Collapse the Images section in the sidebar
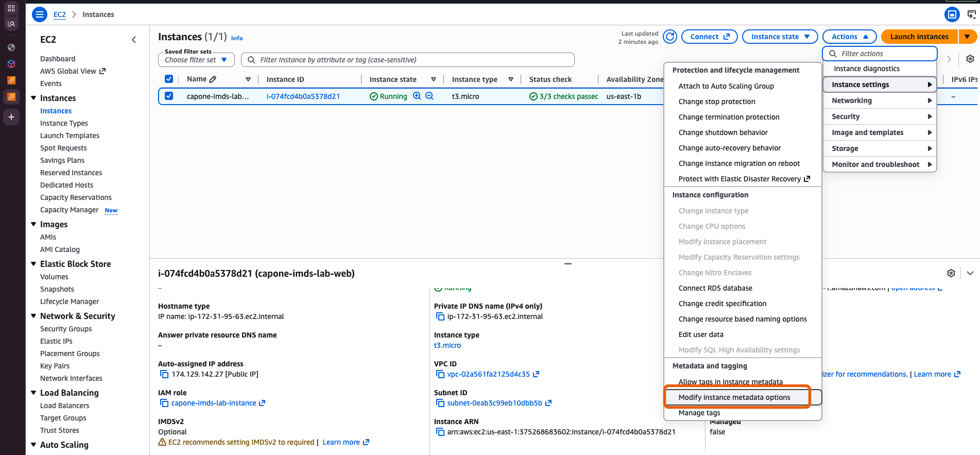The height and width of the screenshot is (455, 980). pyautogui.click(x=33, y=224)
